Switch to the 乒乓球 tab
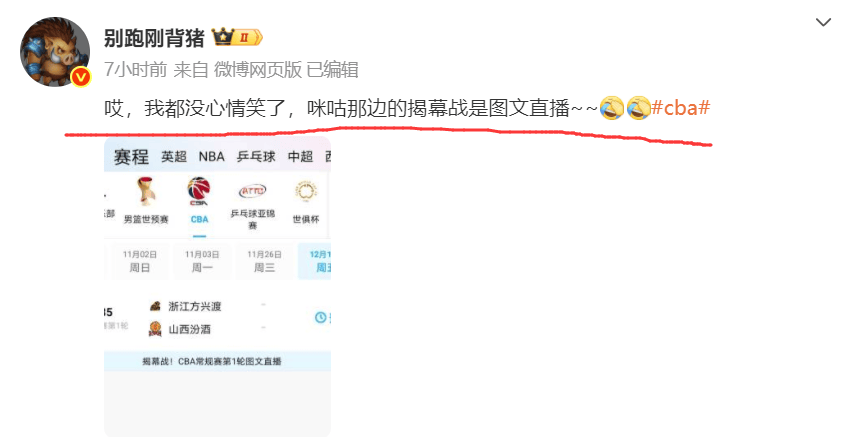The image size is (850, 437). coord(256,157)
